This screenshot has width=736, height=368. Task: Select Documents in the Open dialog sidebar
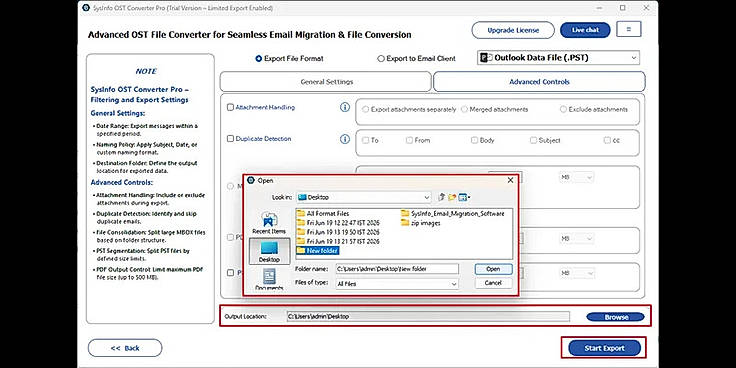click(x=269, y=280)
